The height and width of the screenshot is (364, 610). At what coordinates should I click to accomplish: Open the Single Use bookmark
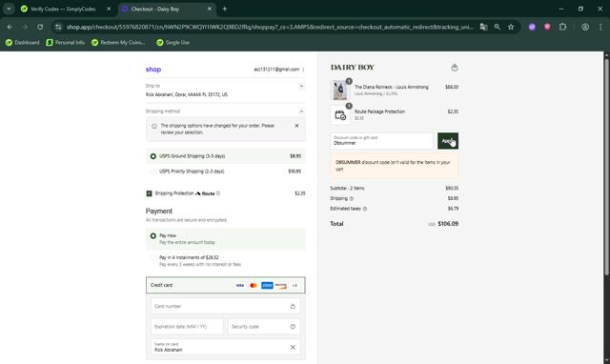(173, 42)
